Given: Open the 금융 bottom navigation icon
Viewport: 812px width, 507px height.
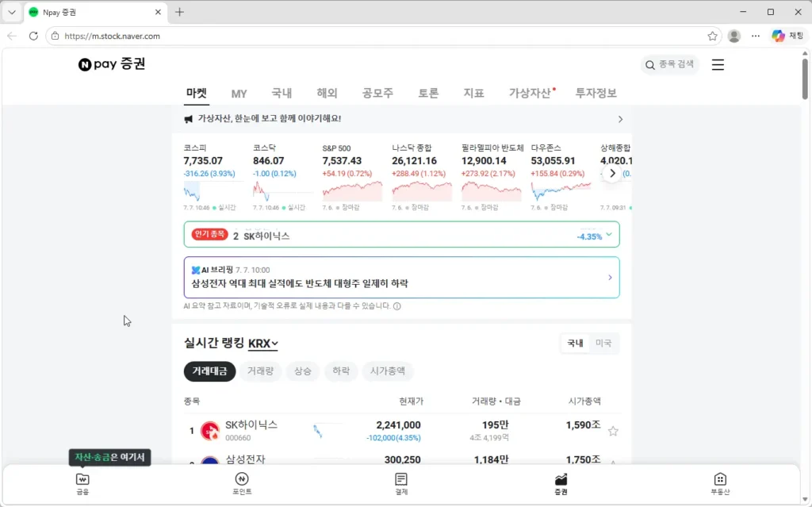Looking at the screenshot, I should point(82,484).
